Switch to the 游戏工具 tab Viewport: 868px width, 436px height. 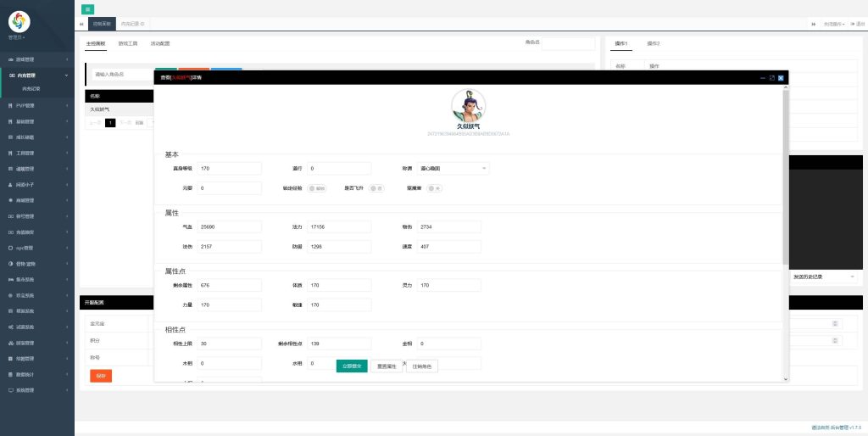(x=129, y=42)
